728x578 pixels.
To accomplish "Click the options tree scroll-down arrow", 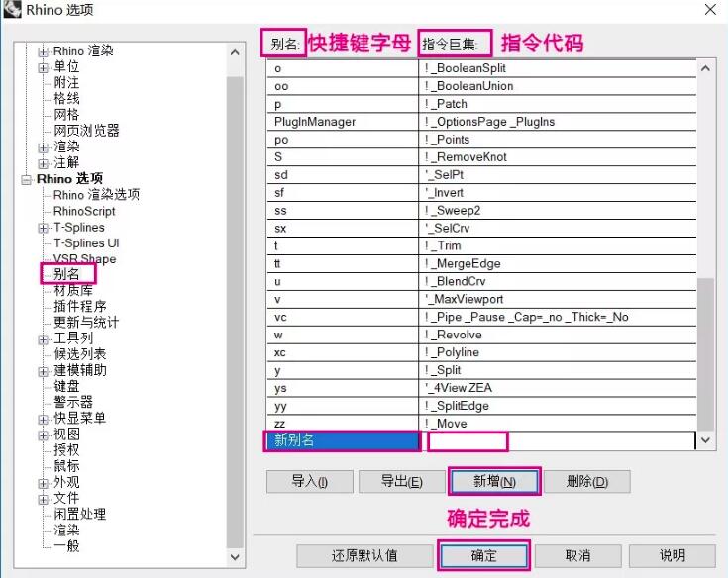I will click(x=235, y=557).
